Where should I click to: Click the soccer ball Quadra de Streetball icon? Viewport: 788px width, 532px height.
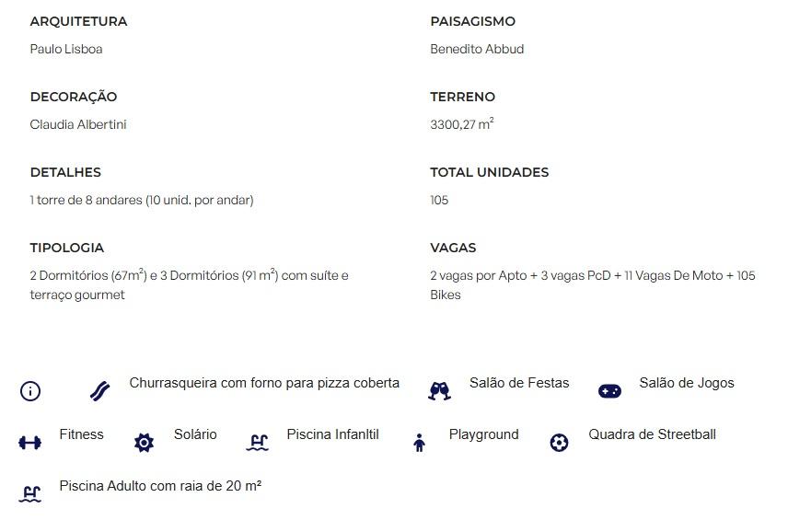click(559, 443)
